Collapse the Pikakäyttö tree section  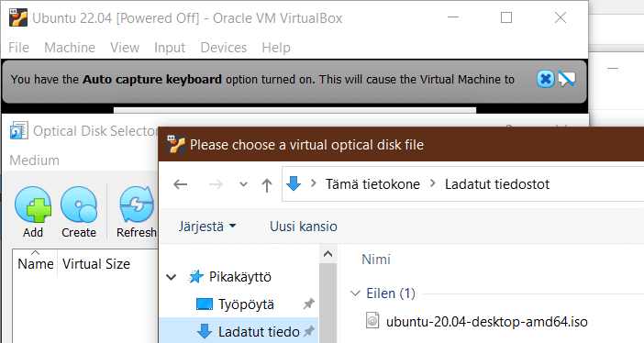click(x=172, y=277)
